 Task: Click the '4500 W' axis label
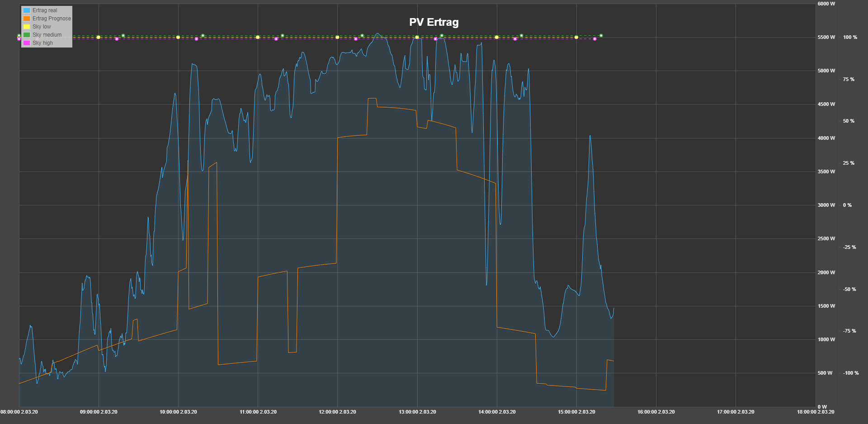[826, 104]
